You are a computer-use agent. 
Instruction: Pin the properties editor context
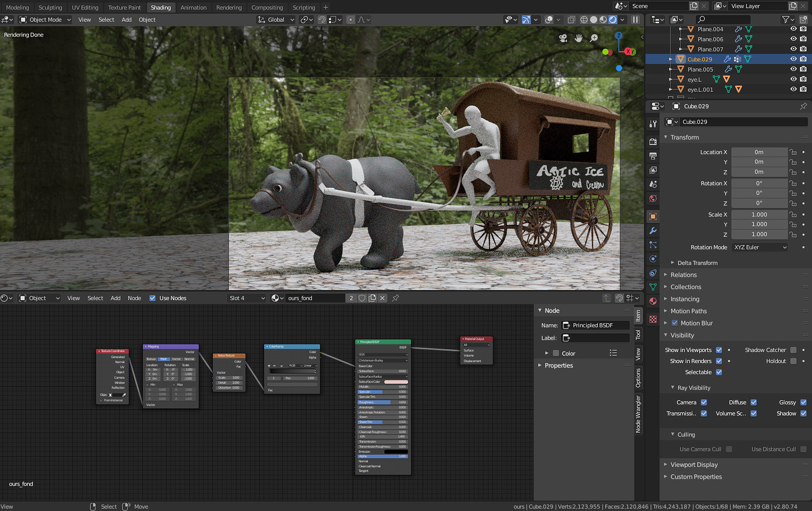coord(803,107)
